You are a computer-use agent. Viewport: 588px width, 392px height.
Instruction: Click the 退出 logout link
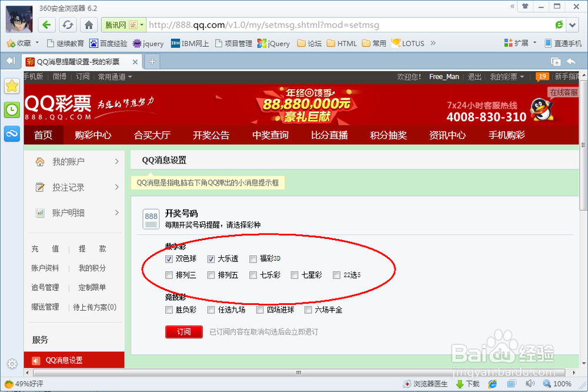point(475,77)
